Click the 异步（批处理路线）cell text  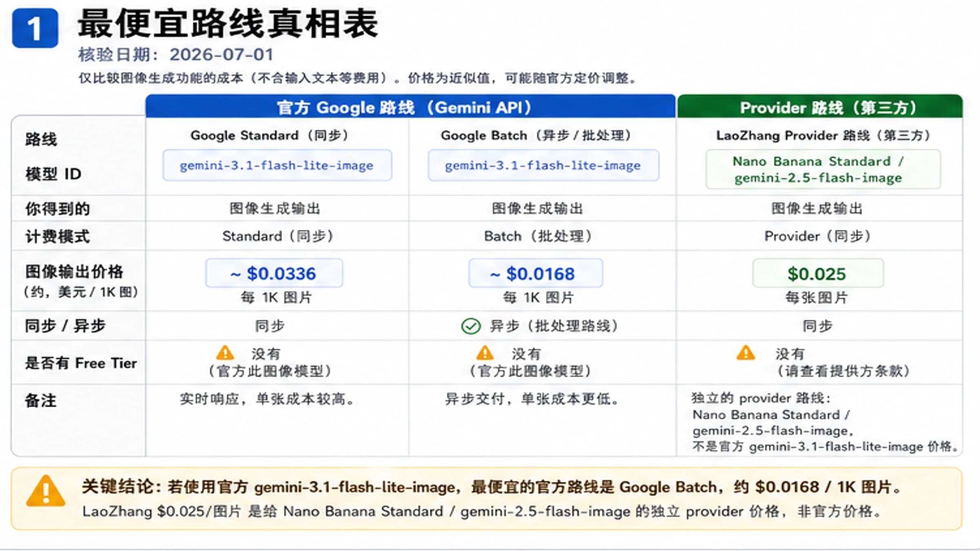click(554, 326)
